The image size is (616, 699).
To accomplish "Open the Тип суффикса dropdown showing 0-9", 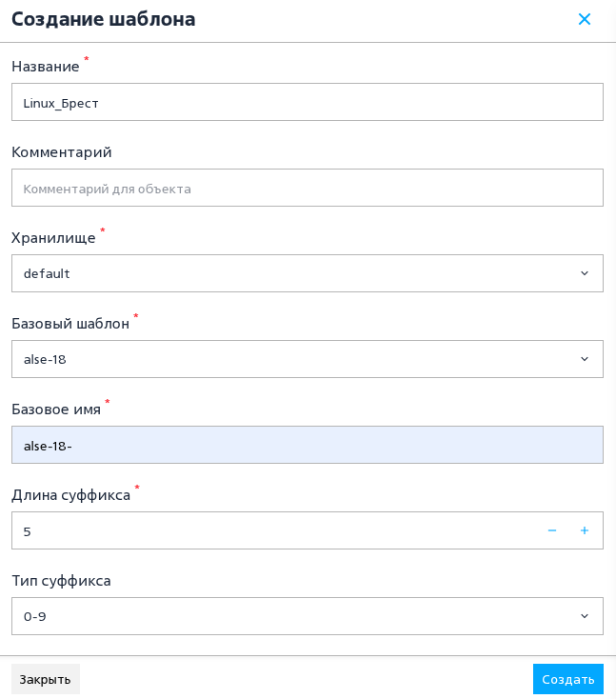I will [x=308, y=616].
